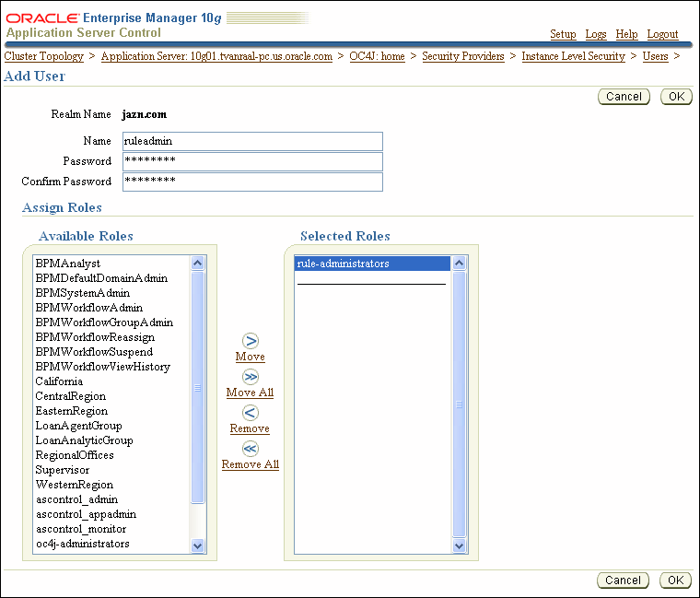
Task: Open the Help link
Action: 627,34
